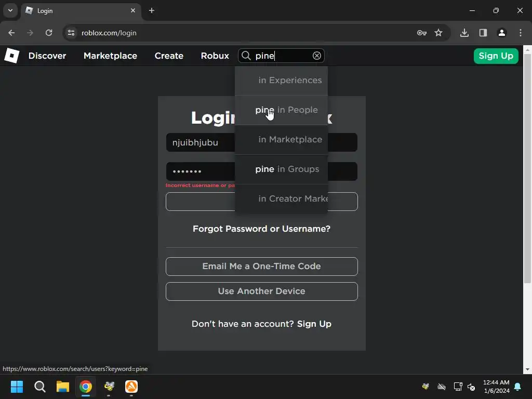The height and width of the screenshot is (399, 532).
Task: Open site information icon in address bar
Action: [x=71, y=33]
